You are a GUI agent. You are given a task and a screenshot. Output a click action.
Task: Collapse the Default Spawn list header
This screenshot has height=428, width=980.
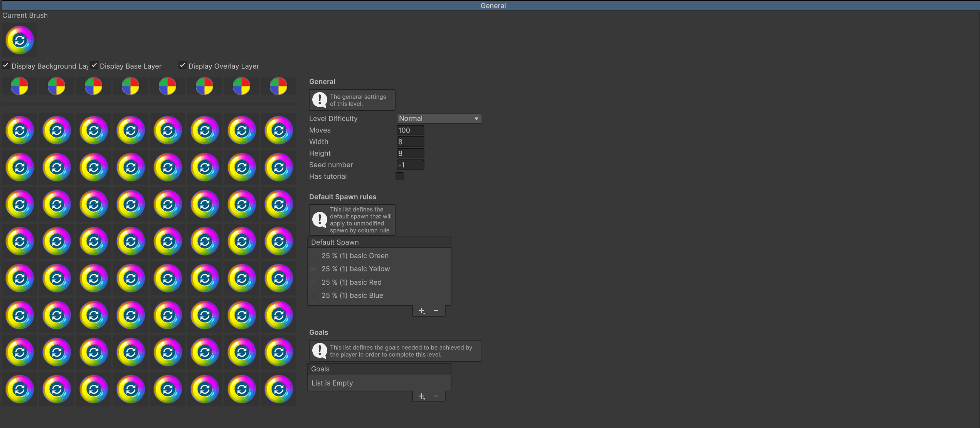click(x=335, y=242)
